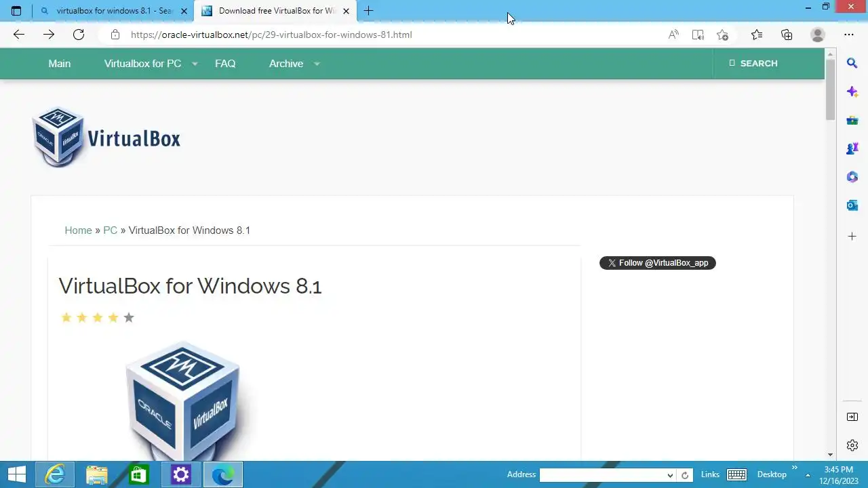Open Windows Store taskbar icon
The image size is (868, 488).
point(138,474)
